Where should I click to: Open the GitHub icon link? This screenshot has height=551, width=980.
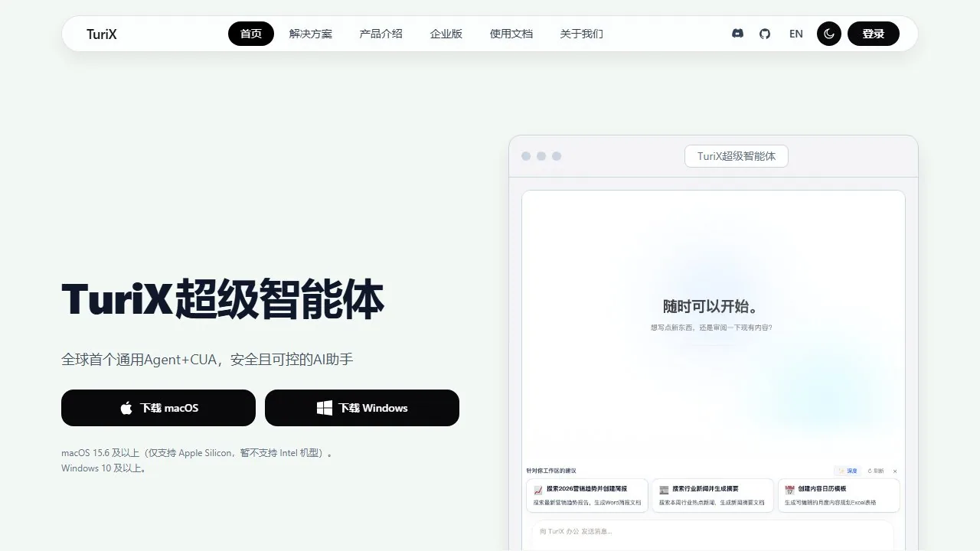pos(765,34)
